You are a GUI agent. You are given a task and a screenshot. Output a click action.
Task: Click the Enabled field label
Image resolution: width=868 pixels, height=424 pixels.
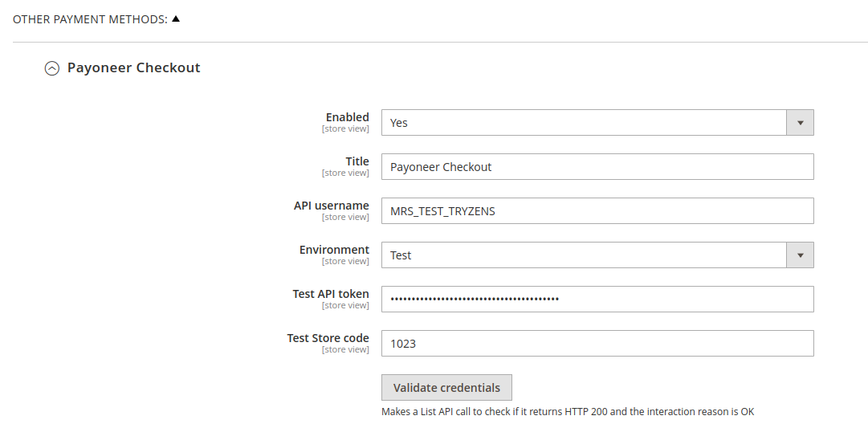pos(347,117)
